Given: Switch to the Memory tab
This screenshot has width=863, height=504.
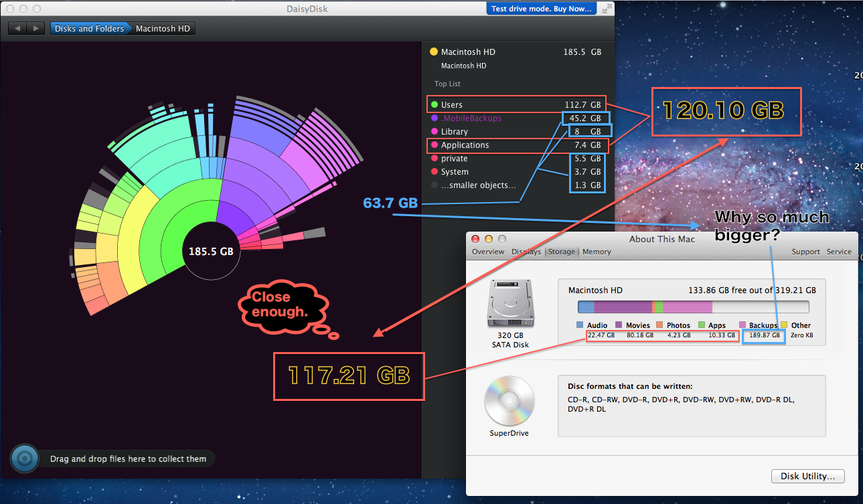Looking at the screenshot, I should tap(597, 252).
